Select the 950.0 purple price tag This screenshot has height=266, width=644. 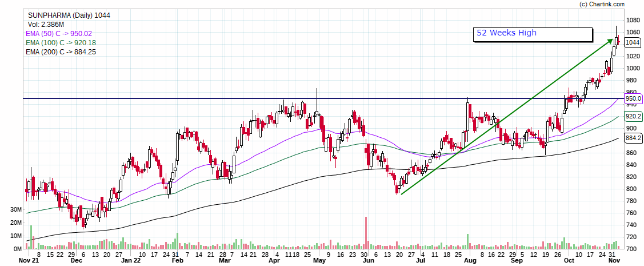(633, 98)
